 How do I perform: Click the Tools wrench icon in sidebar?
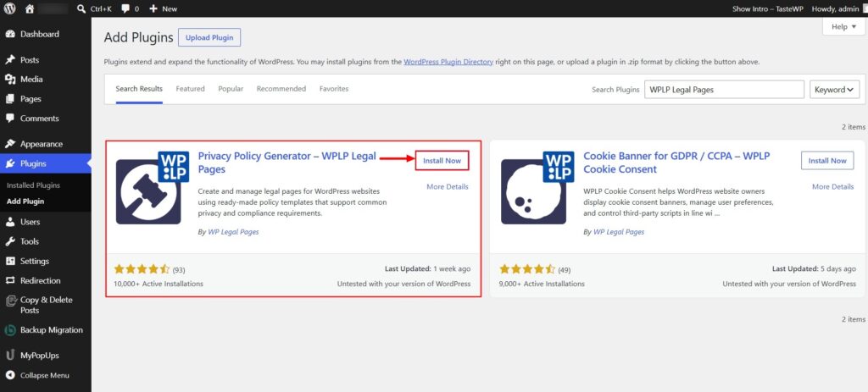tap(10, 241)
